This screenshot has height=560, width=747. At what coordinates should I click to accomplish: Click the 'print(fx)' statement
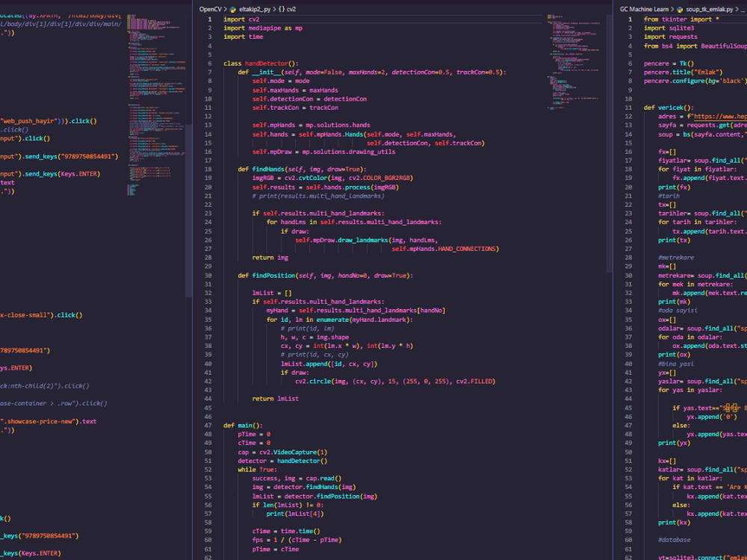[674, 187]
